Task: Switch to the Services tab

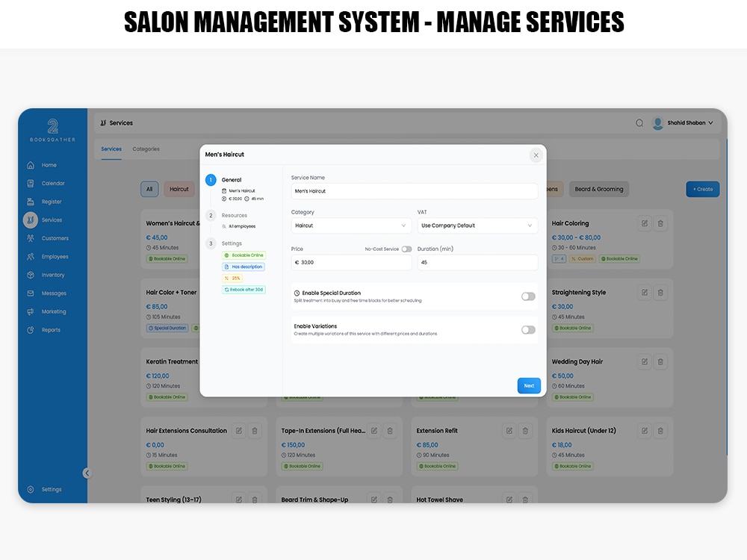Action: [x=111, y=149]
